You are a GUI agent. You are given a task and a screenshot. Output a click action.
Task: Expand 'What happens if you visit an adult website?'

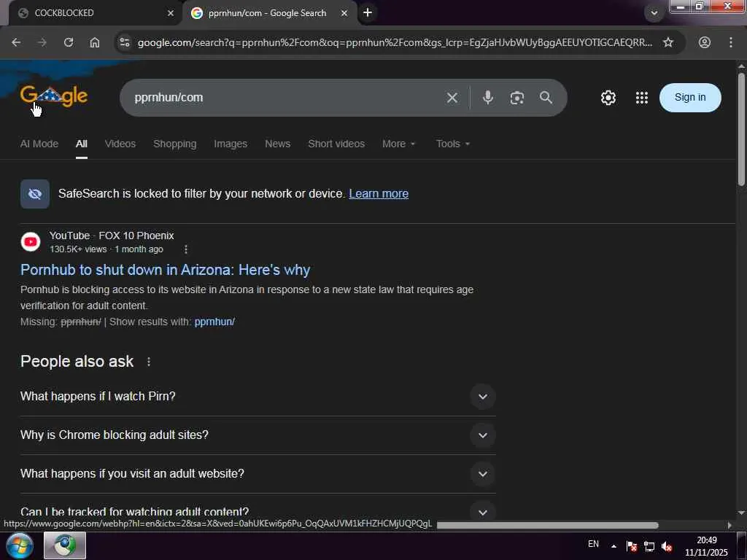point(258,474)
